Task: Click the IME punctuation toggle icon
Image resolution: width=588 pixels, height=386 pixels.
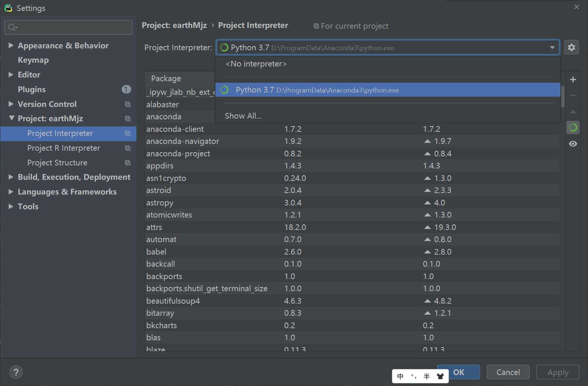Action: pos(413,376)
